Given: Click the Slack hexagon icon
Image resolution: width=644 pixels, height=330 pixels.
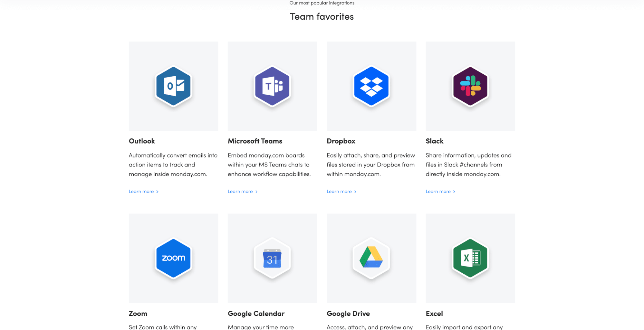Looking at the screenshot, I should (x=470, y=86).
